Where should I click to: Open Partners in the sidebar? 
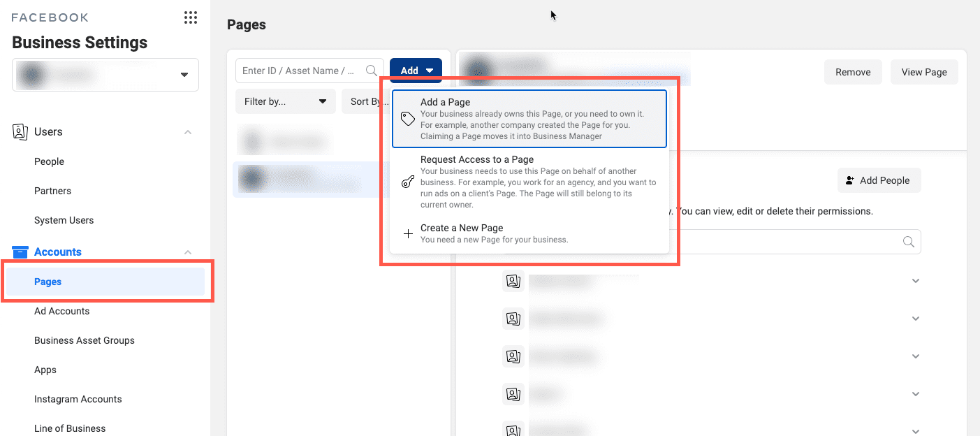pos(52,191)
